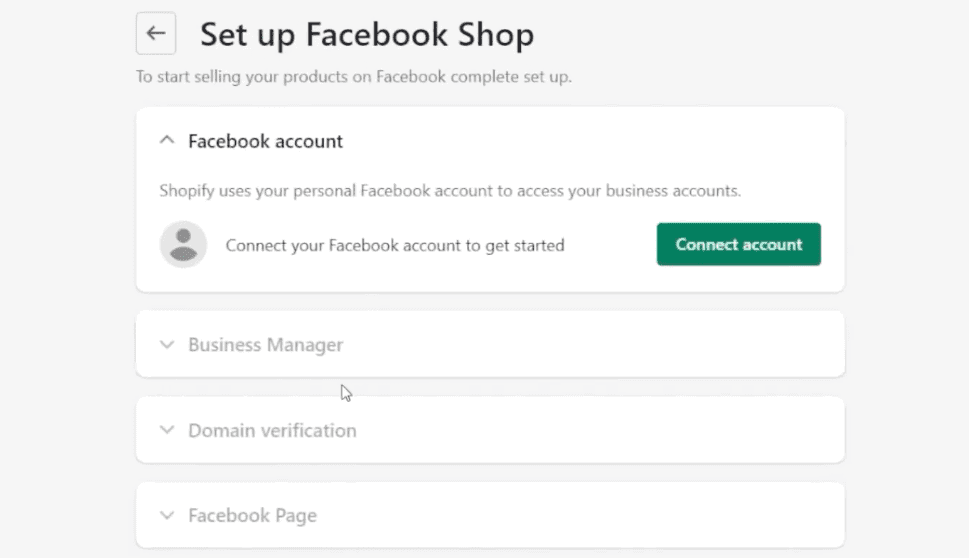Click the Facebook account section heading

(265, 142)
